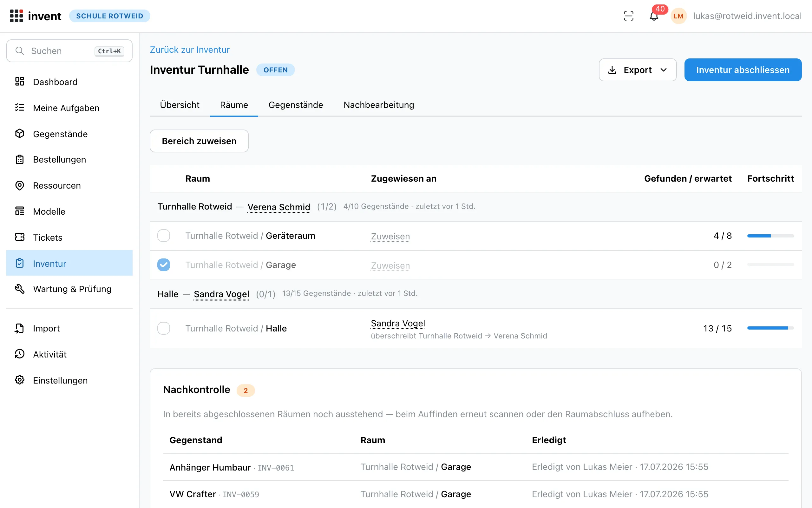Open Wartung & Prüfung menu item
The width and height of the screenshot is (812, 508).
coord(69,289)
